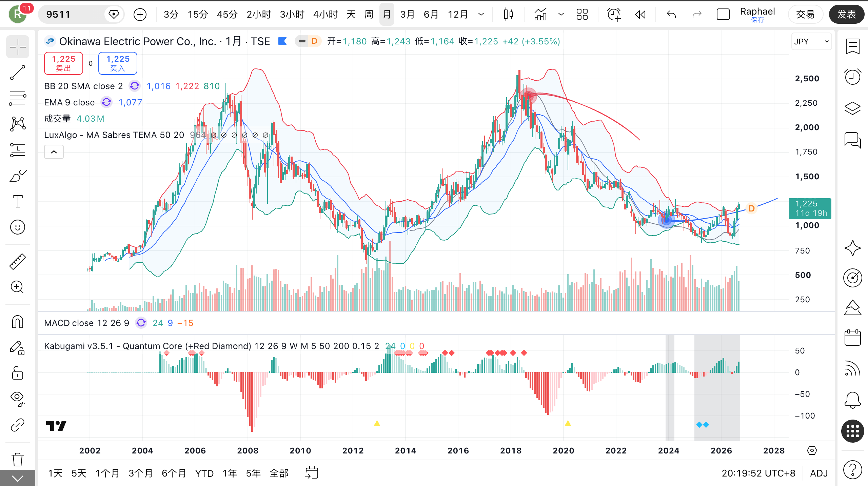Click the 1,225 卖出 sell button

[63, 63]
